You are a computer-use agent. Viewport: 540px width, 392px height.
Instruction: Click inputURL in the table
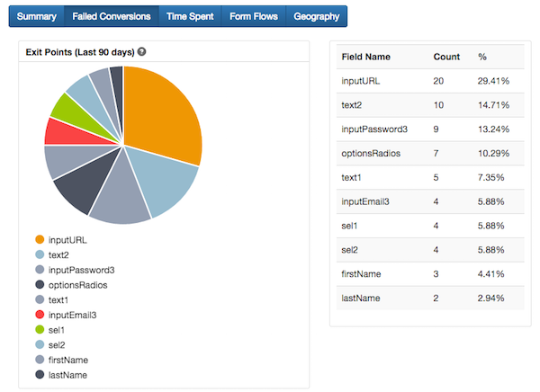(x=361, y=81)
